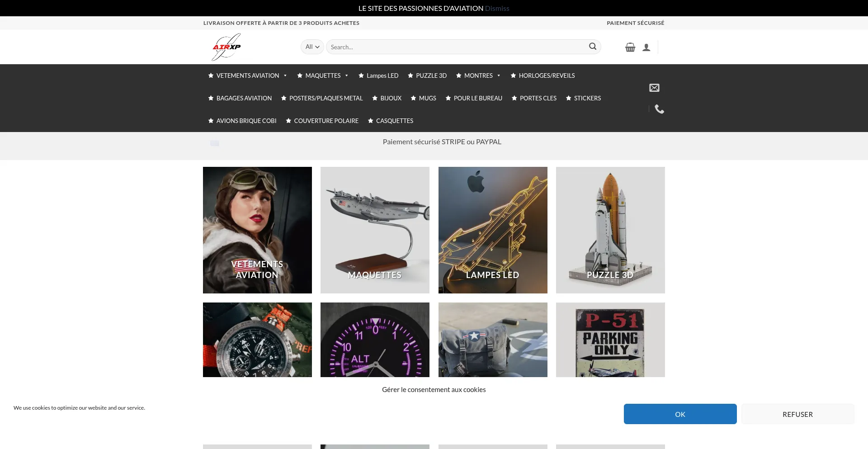Open the shopping basket icon
This screenshot has height=449, width=868.
click(630, 47)
